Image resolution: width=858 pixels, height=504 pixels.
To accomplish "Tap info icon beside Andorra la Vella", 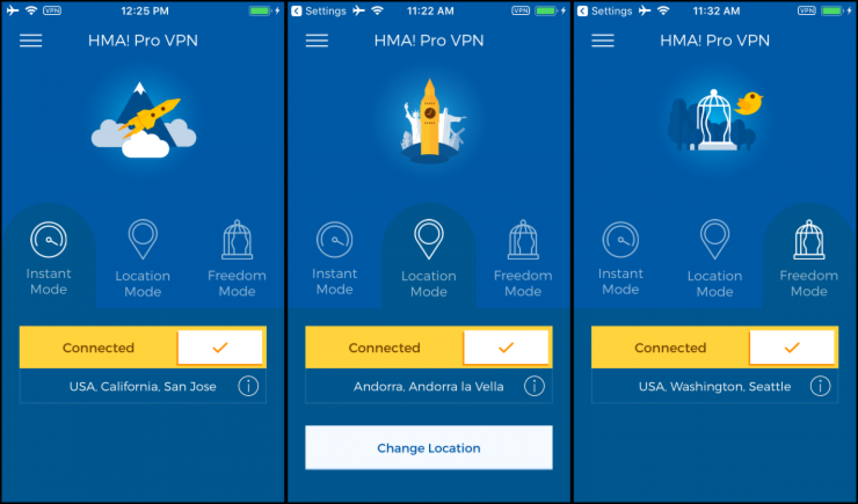I will [534, 386].
